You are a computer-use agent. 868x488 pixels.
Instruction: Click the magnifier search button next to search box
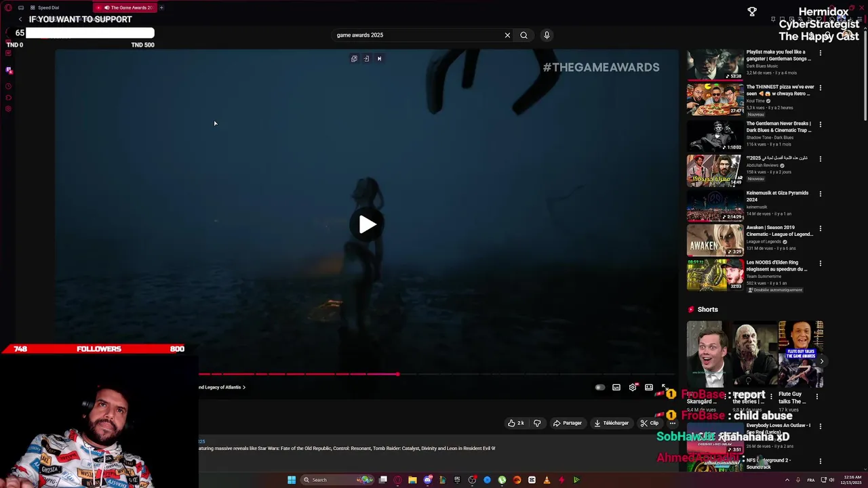tap(524, 35)
